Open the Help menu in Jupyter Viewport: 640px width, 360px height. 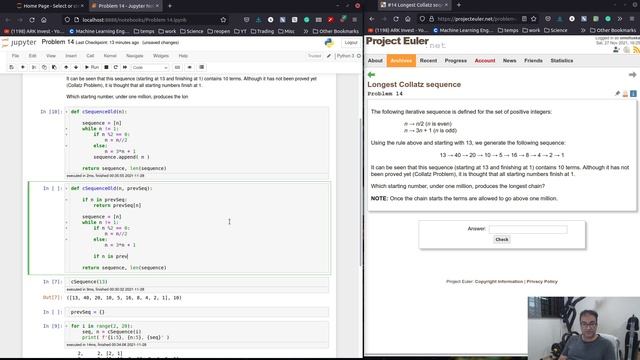pos(183,56)
